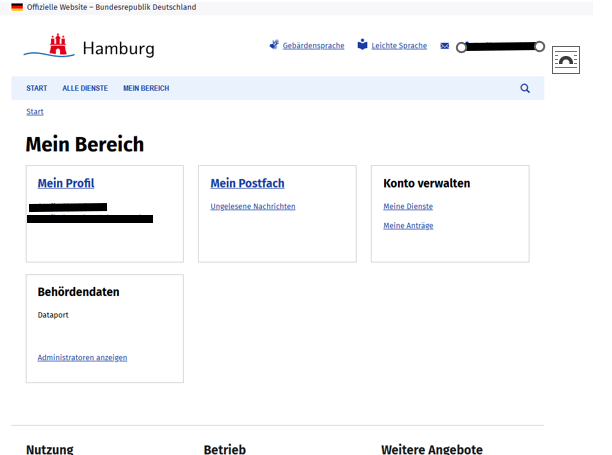Open the Leichte Sprache text link
Viewport: 612px width, 455px height.
[399, 46]
